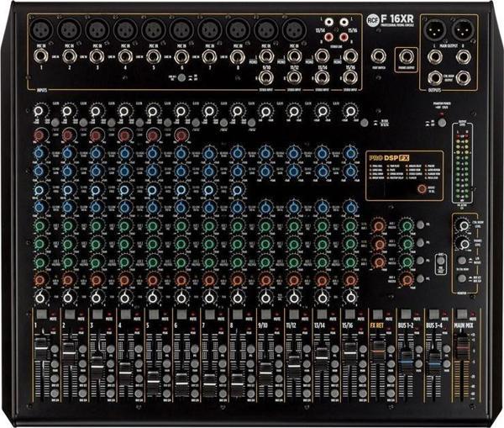This screenshot has width=504, height=428.
Task: Click the PRO DSP FX preset selector knob
Action: pyautogui.click(x=422, y=189)
